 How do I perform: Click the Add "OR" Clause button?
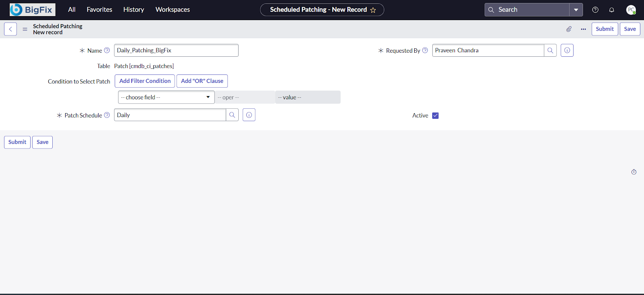tap(202, 81)
